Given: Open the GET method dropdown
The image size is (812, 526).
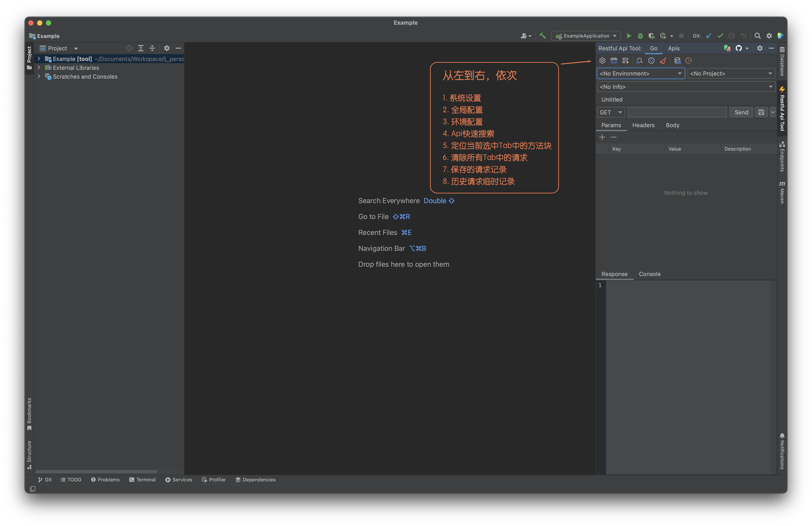Looking at the screenshot, I should [611, 112].
